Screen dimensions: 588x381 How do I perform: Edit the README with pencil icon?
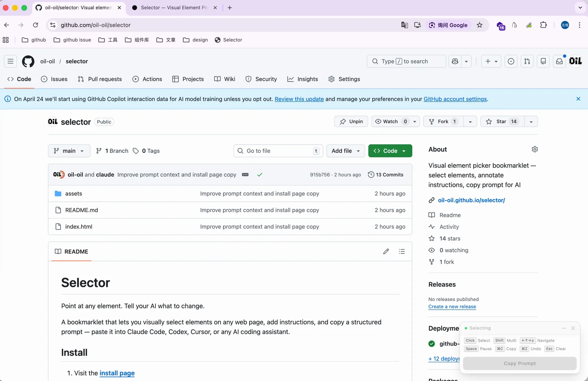(x=386, y=252)
